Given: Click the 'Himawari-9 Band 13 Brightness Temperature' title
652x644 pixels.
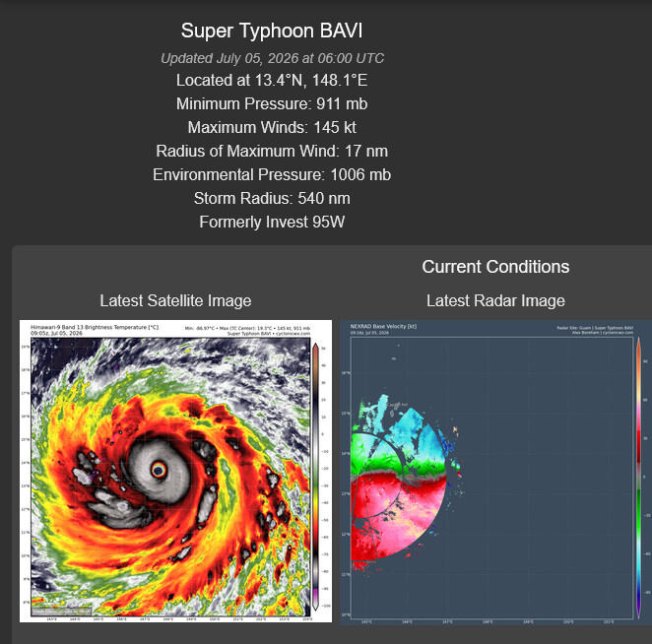Looking at the screenshot, I should 95,327.
